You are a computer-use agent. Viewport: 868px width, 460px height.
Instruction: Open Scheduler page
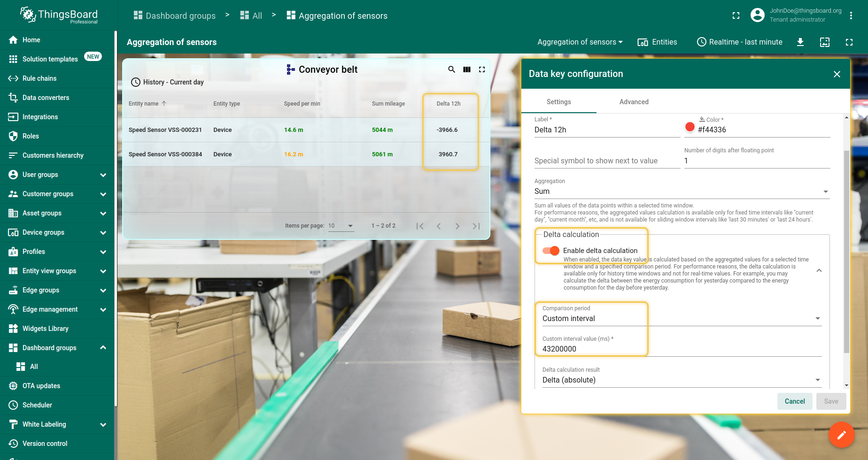point(57,405)
